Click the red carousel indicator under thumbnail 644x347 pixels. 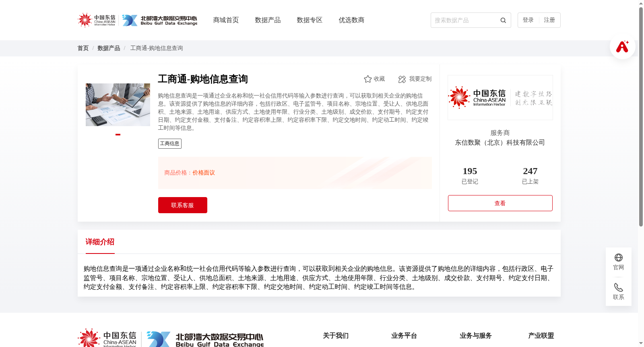click(x=118, y=135)
